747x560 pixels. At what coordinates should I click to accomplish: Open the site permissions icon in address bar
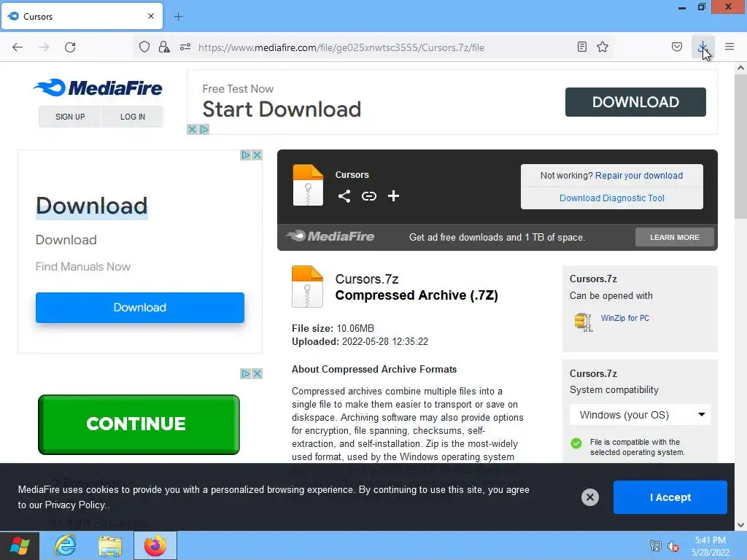pyautogui.click(x=185, y=47)
